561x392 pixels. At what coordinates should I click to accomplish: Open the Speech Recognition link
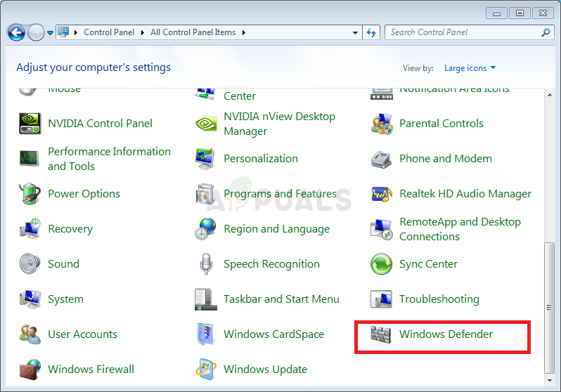coord(271,264)
